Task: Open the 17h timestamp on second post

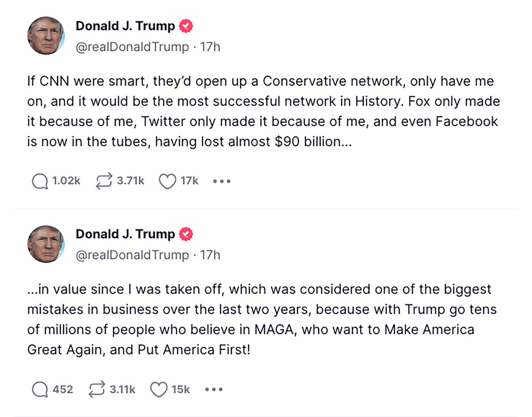Action: click(210, 255)
